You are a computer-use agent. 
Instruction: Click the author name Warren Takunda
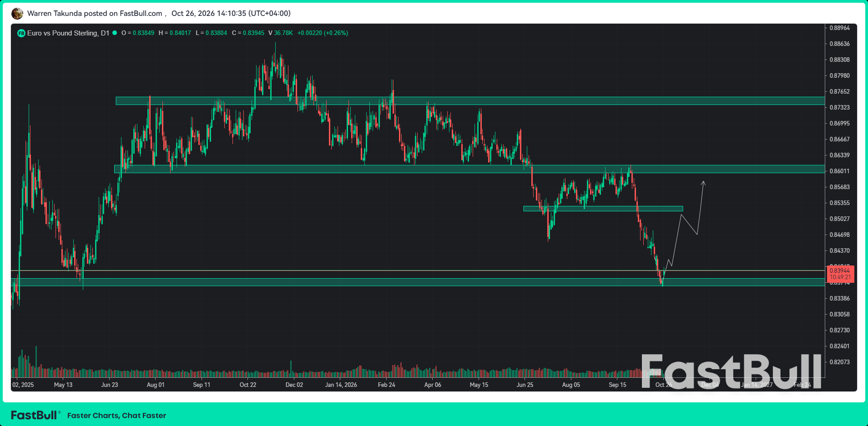pos(55,13)
